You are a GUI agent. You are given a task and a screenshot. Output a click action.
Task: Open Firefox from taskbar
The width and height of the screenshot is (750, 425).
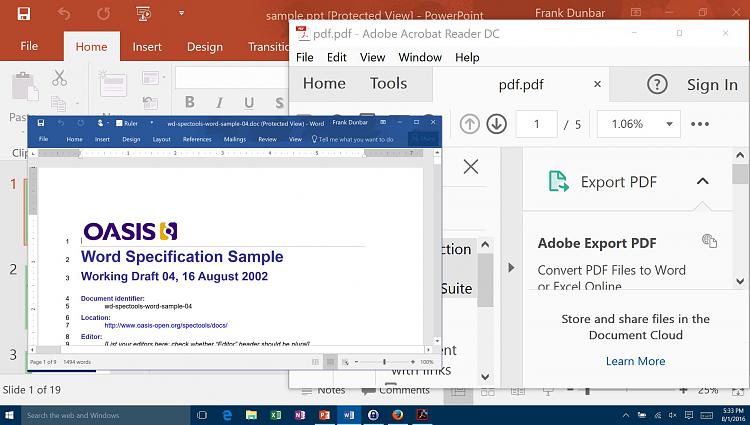[397, 415]
